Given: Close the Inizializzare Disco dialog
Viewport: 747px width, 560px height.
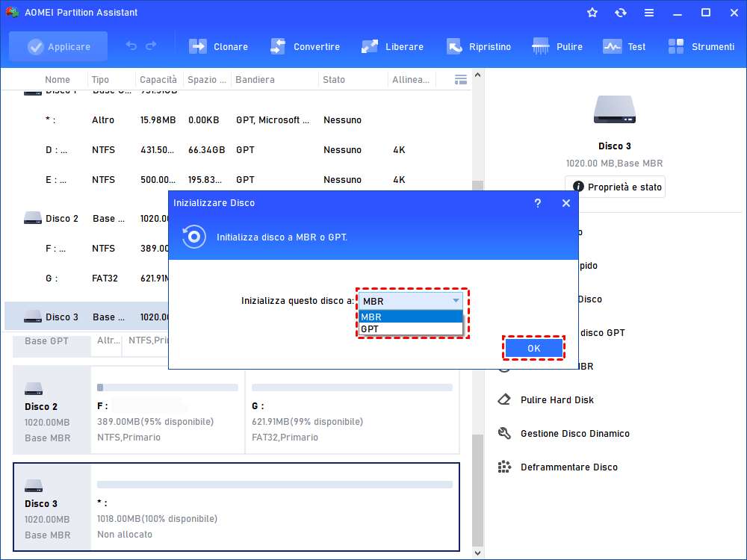Looking at the screenshot, I should click(x=566, y=203).
